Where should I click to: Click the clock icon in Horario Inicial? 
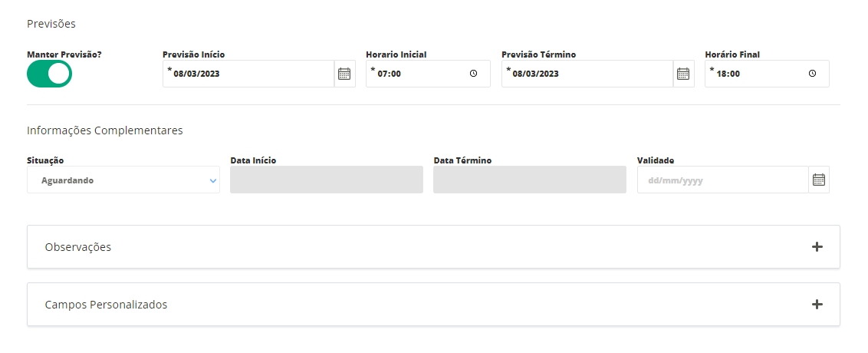[x=473, y=74]
